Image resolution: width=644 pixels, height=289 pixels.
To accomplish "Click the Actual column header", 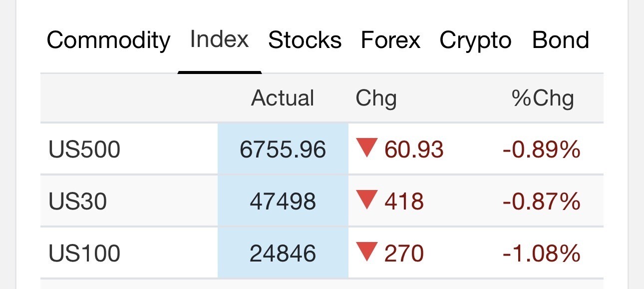I will [x=283, y=98].
